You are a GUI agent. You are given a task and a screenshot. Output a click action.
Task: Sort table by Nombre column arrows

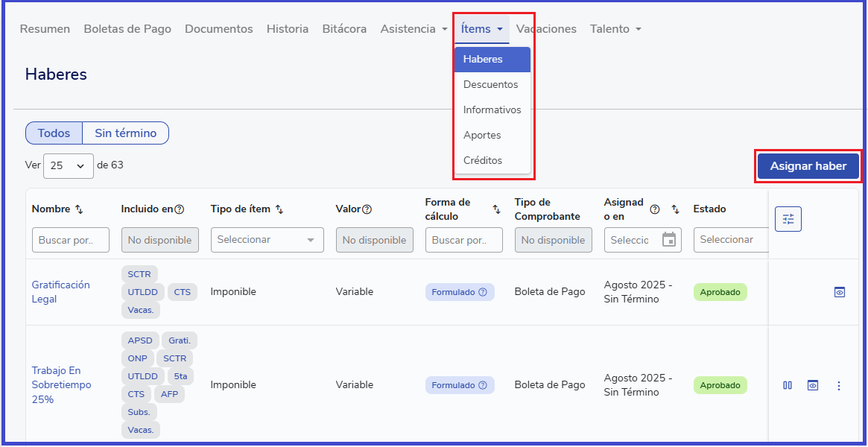tap(80, 209)
